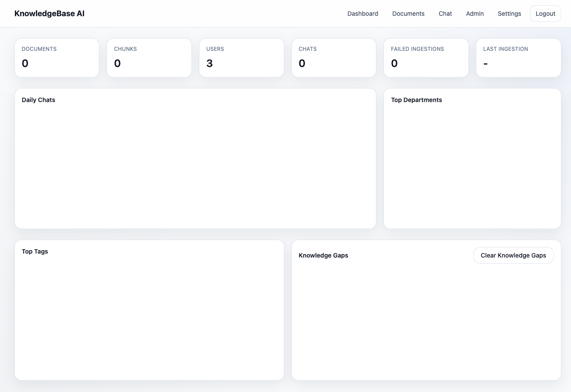
Task: Click the users count value 3
Action: click(209, 64)
